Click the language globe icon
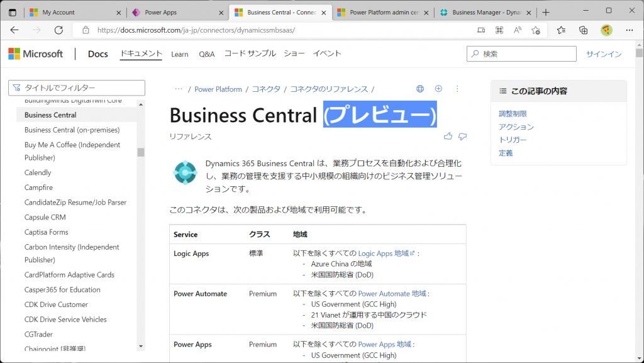This screenshot has height=363, width=644. pyautogui.click(x=419, y=89)
